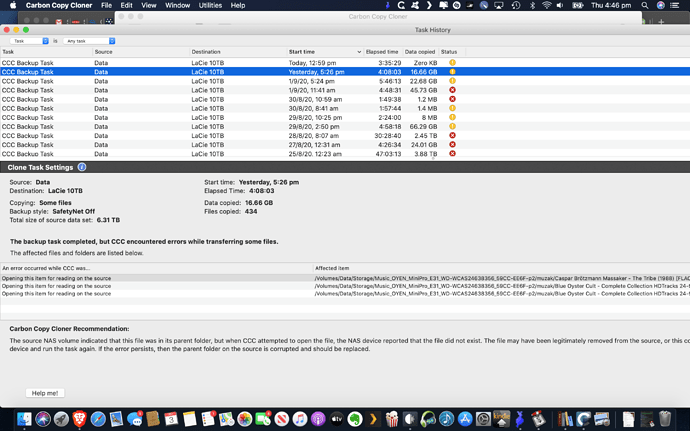
Task: Click the volume menu bar icon
Action: pyautogui.click(x=560, y=5)
